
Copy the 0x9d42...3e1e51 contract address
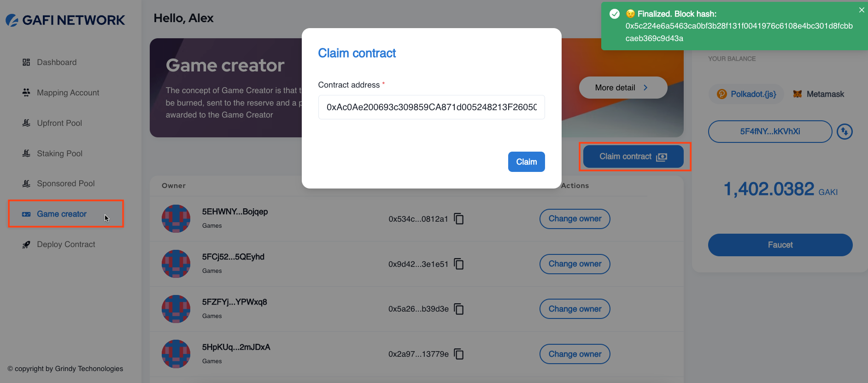[x=459, y=264]
